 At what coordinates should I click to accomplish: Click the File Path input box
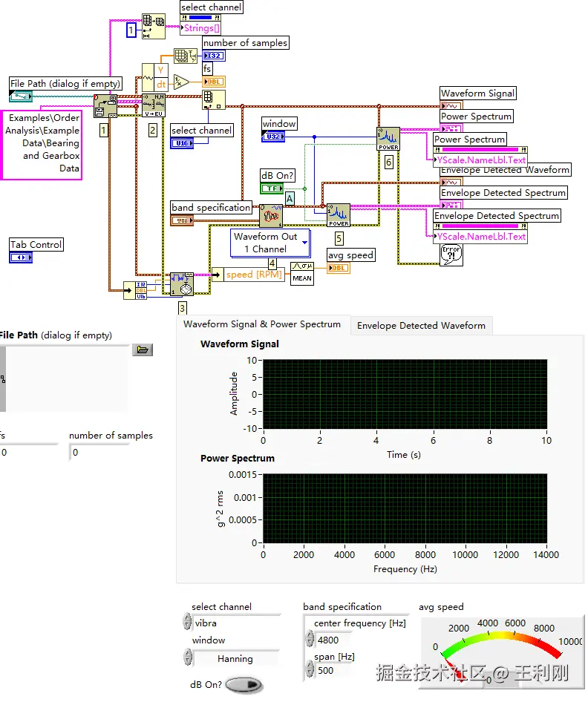point(67,378)
